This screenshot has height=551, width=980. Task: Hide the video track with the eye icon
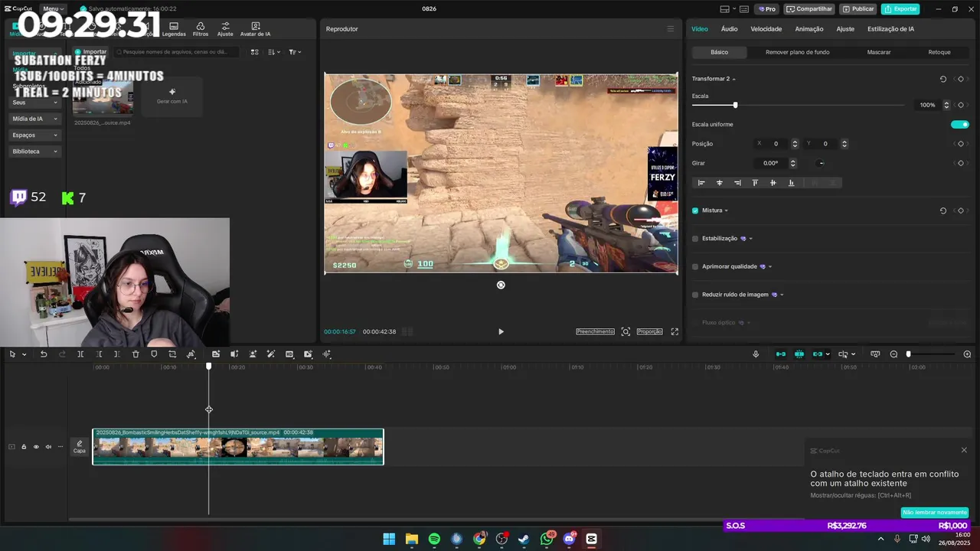click(36, 447)
